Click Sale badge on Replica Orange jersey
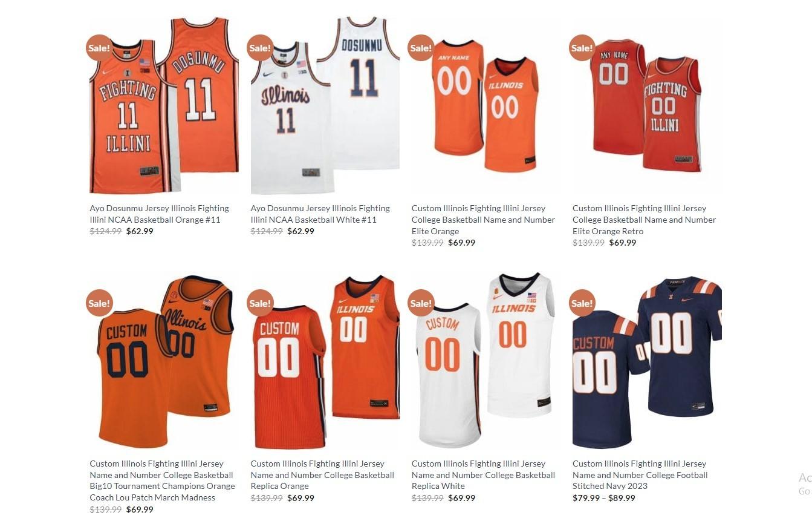 [x=260, y=303]
